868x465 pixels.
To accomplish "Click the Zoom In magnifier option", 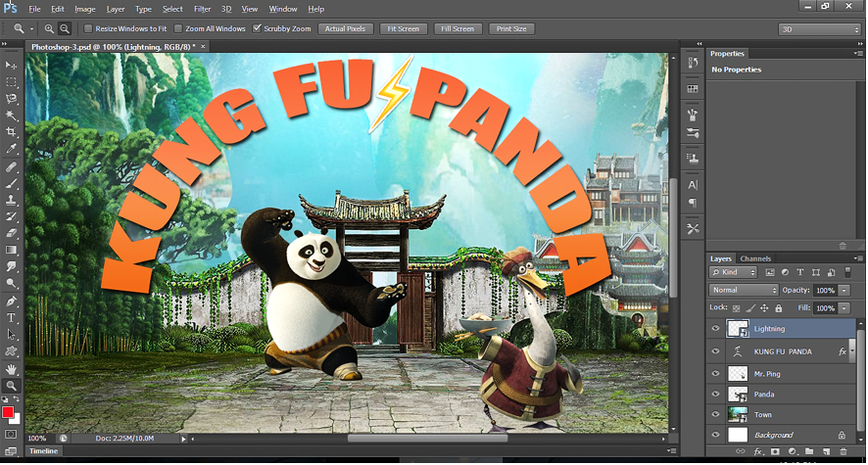I will [49, 28].
